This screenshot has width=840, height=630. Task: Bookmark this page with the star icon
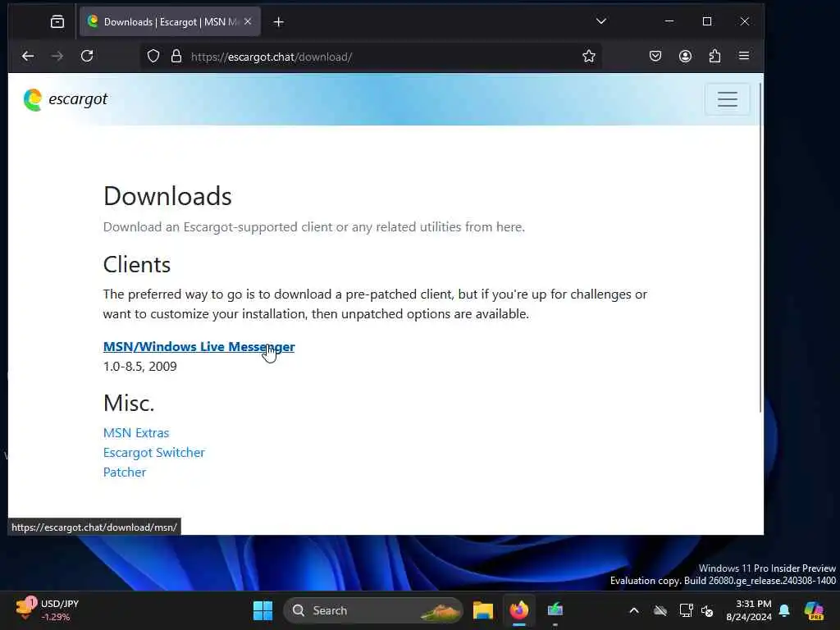coord(589,57)
